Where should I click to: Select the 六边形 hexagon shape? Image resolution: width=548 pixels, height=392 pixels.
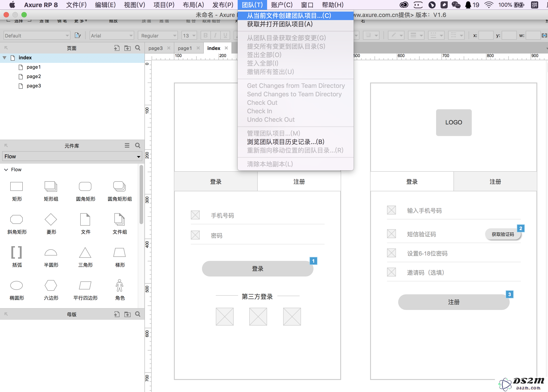[51, 285]
